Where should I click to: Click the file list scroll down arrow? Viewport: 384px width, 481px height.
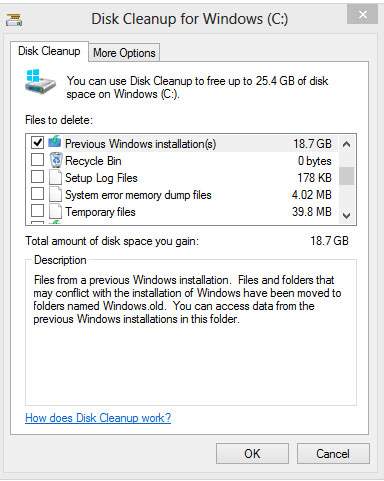point(347,216)
